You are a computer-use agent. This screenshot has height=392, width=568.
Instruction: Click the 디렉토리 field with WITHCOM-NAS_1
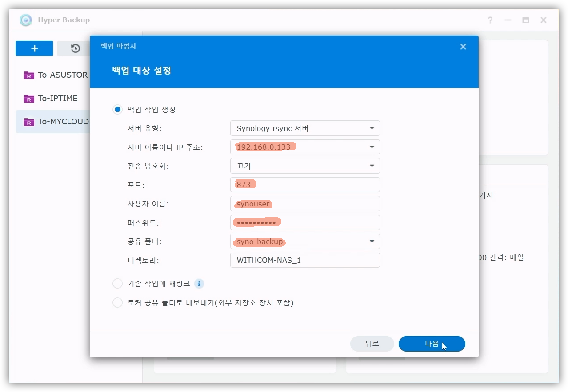[x=305, y=260]
